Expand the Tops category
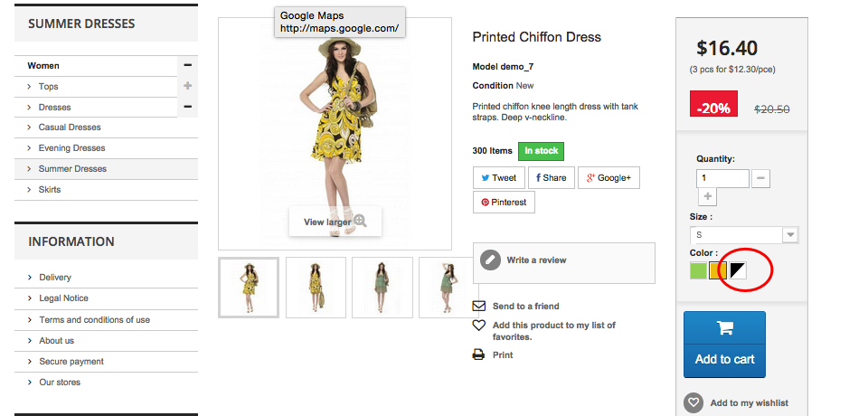The width and height of the screenshot is (868, 416). pos(188,86)
